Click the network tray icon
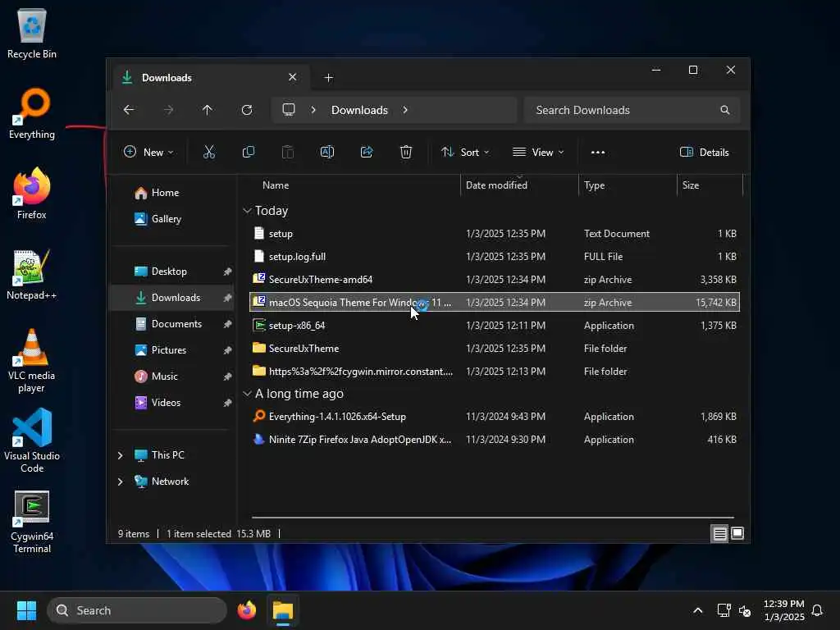 pyautogui.click(x=724, y=610)
